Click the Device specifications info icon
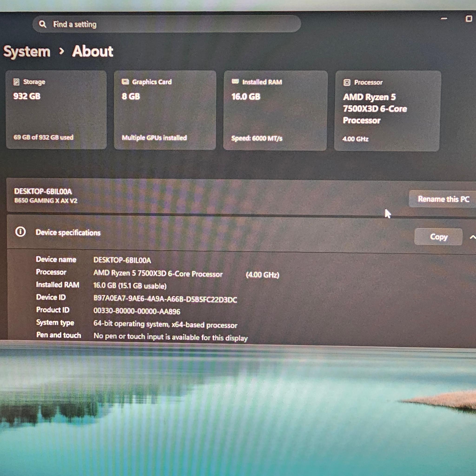This screenshot has height=476, width=476. pyautogui.click(x=20, y=231)
